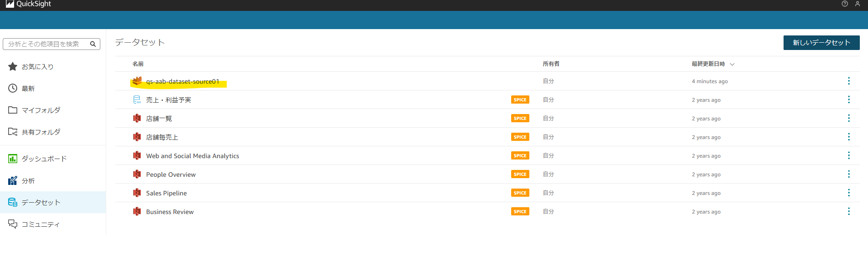Viewport: 868px width, 269px height.
Task: Click the データセット database icon in sidebar
Action: point(13,202)
